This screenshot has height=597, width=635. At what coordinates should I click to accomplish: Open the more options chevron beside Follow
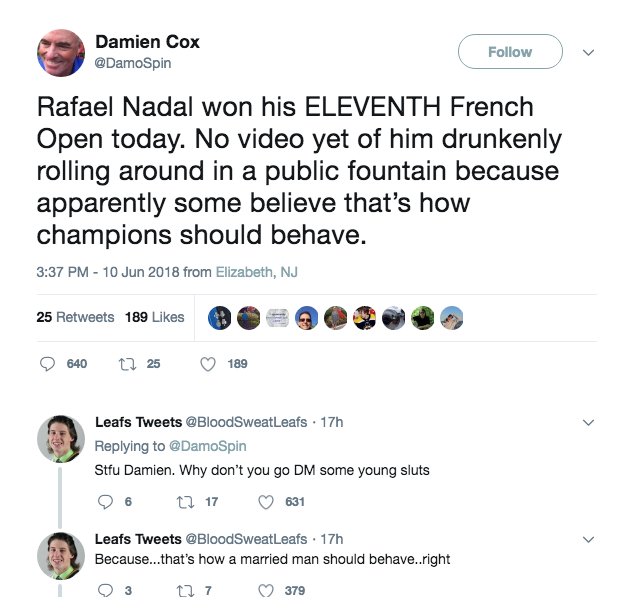(x=588, y=52)
